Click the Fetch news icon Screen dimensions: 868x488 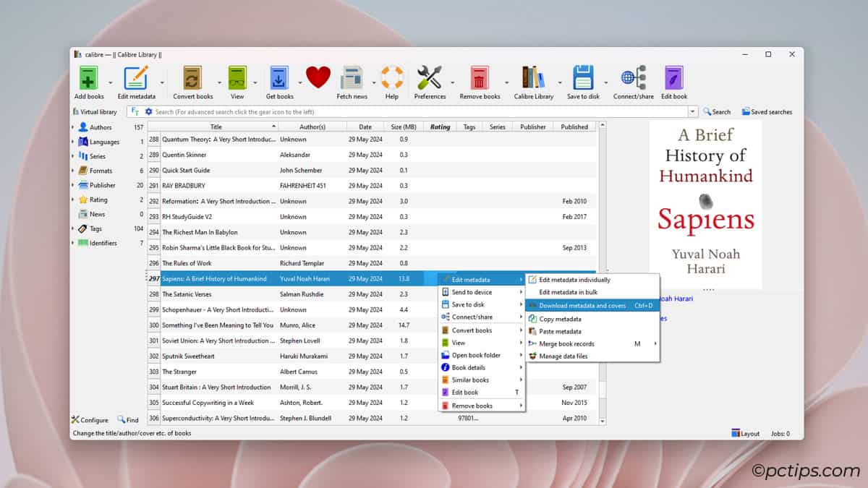352,78
